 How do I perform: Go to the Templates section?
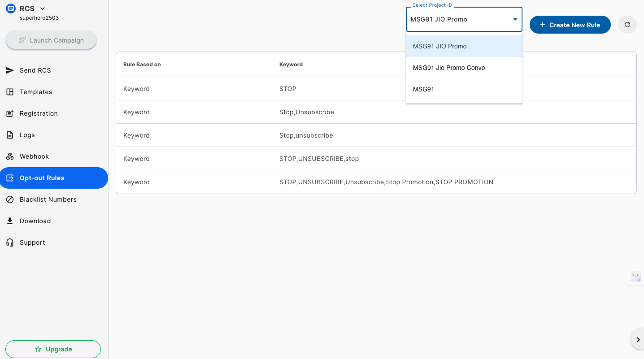coord(54,92)
